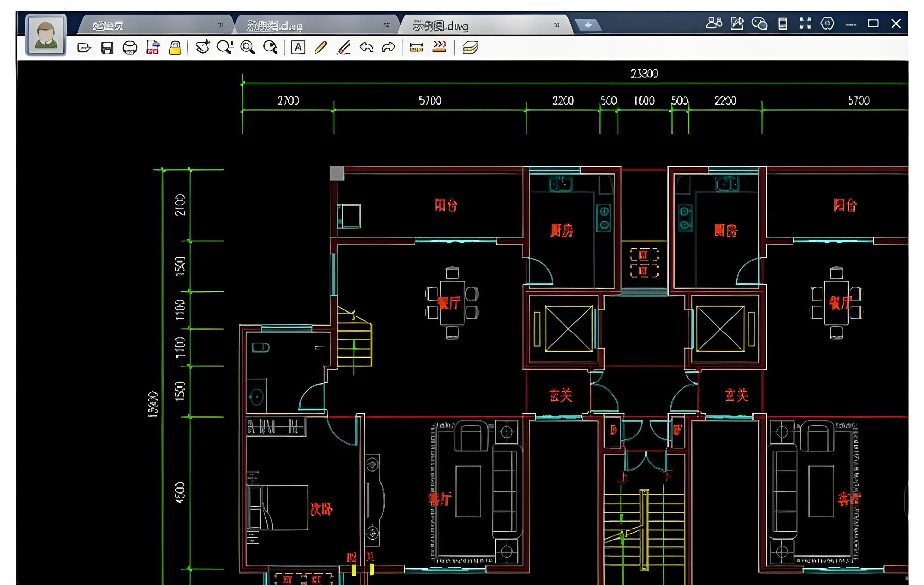Click the Print icon in the toolbar

coord(130,48)
